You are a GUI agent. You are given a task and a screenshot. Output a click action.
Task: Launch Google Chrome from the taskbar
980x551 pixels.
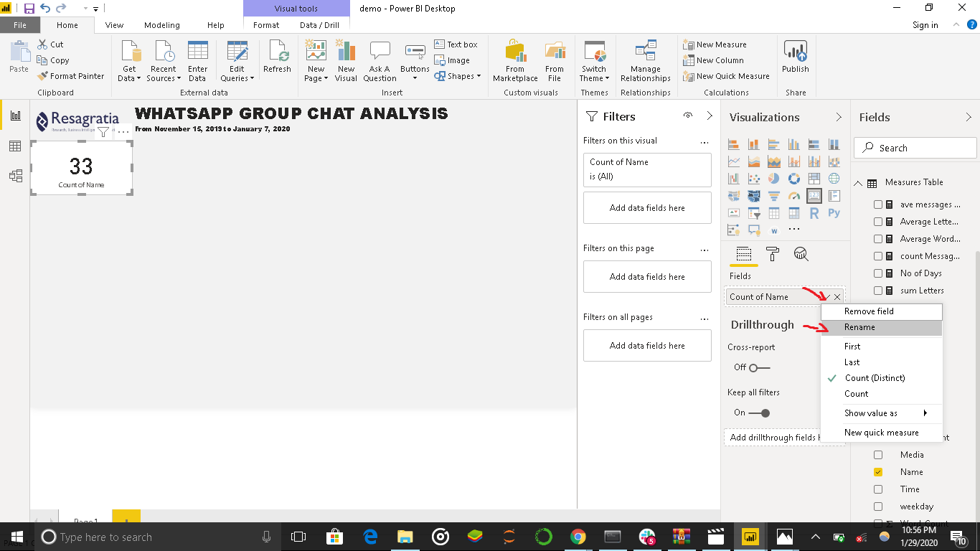coord(578,537)
